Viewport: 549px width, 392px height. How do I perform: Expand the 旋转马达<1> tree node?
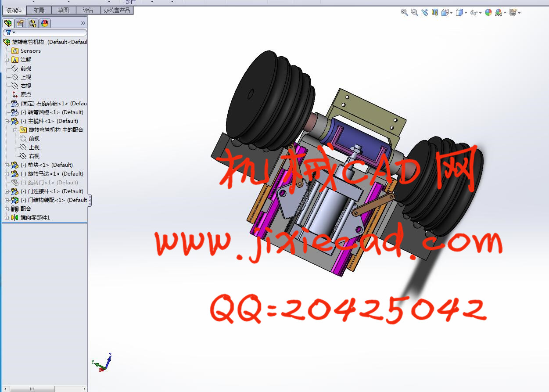pos(7,174)
